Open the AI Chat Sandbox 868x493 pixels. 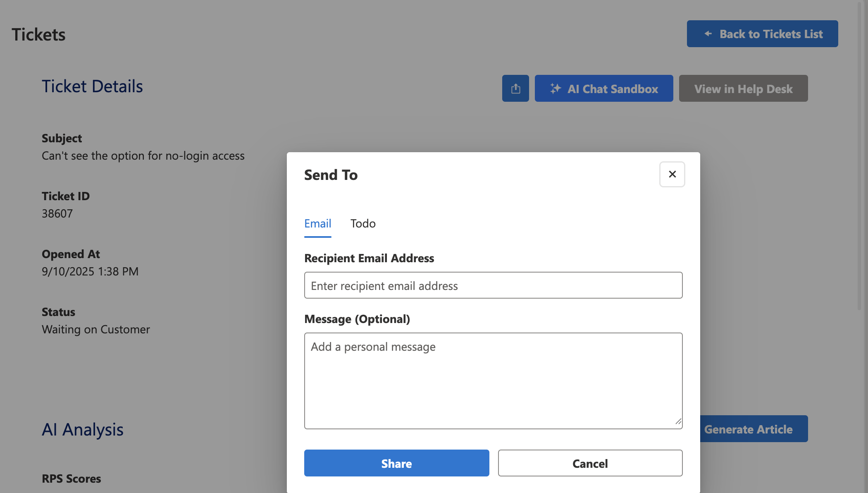coord(604,88)
